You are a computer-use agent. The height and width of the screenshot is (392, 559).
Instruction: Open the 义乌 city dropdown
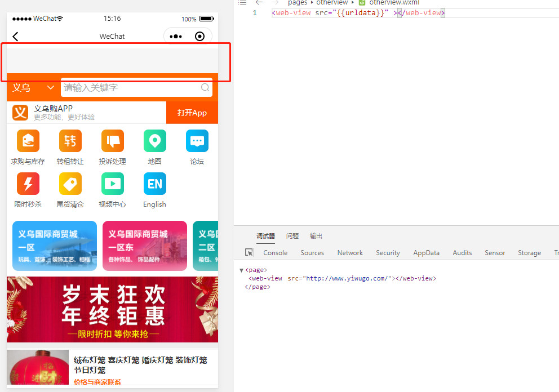(x=33, y=88)
